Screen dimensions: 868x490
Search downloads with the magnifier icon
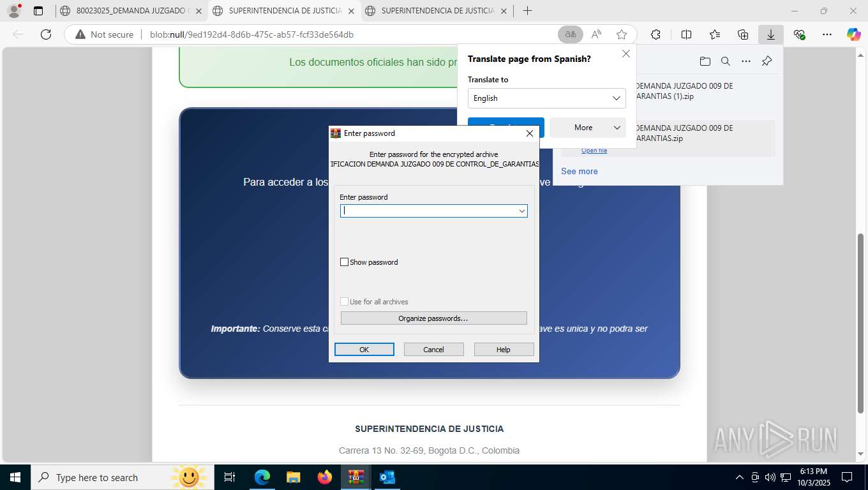click(726, 61)
